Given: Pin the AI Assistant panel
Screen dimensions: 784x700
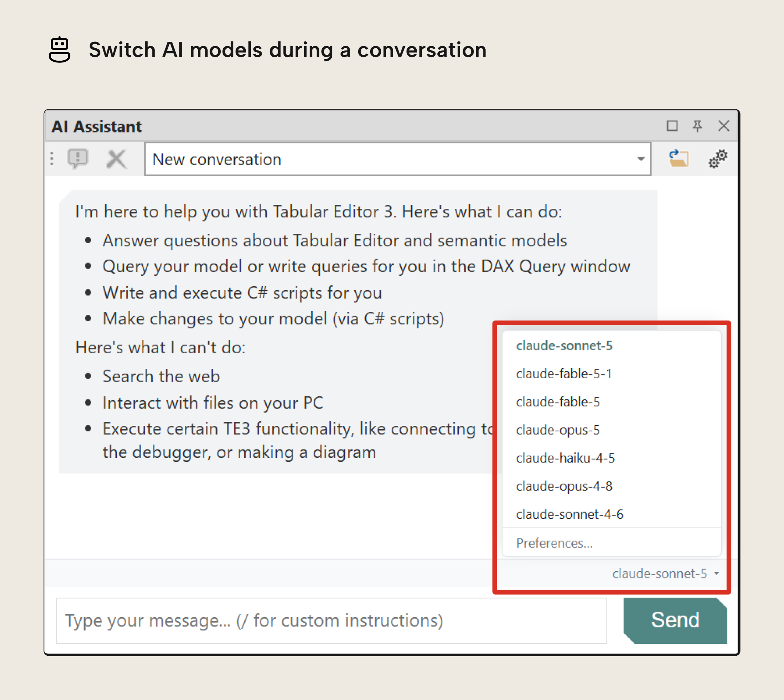Looking at the screenshot, I should (x=698, y=126).
